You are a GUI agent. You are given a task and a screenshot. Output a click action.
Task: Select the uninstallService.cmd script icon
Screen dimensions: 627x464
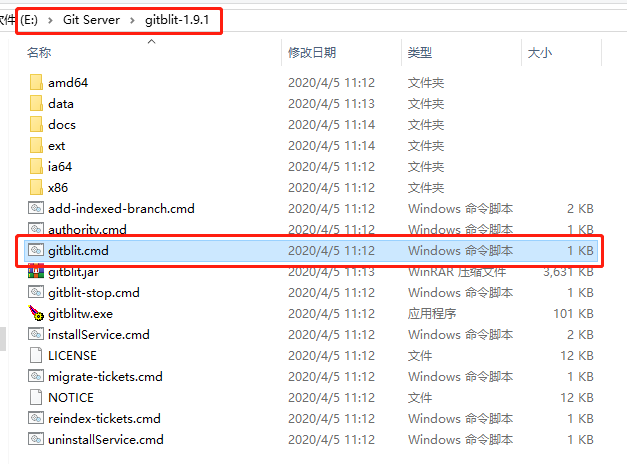click(x=36, y=439)
